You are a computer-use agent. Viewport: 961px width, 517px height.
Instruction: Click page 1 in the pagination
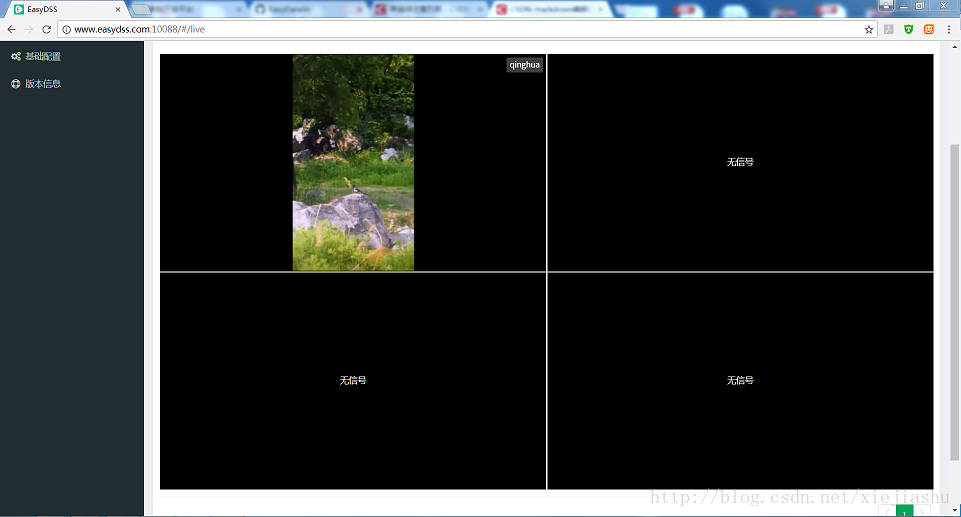click(905, 512)
